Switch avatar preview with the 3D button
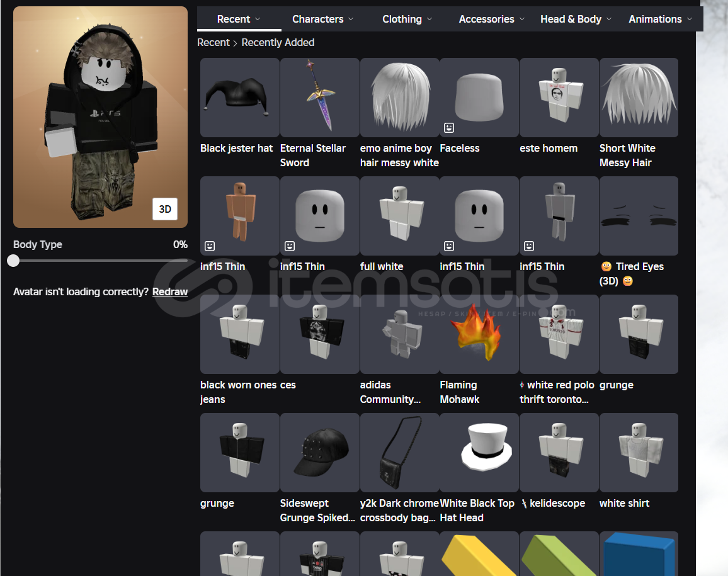This screenshot has width=728, height=576. pos(165,209)
